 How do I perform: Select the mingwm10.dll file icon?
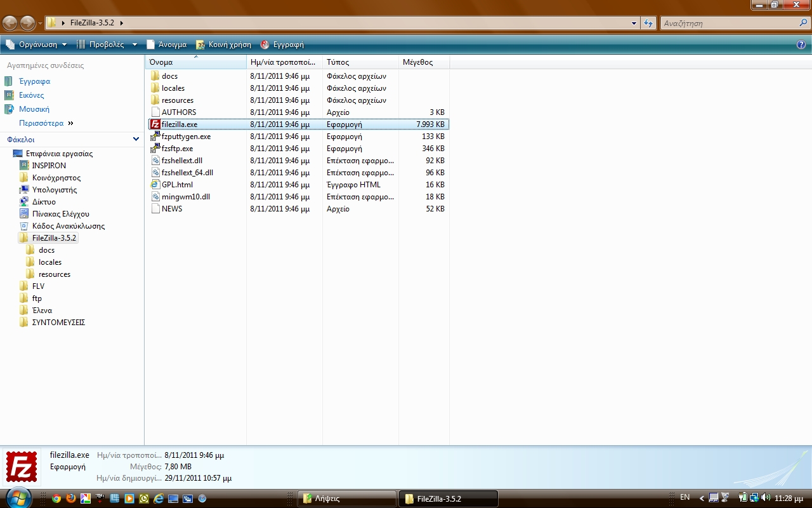point(155,197)
